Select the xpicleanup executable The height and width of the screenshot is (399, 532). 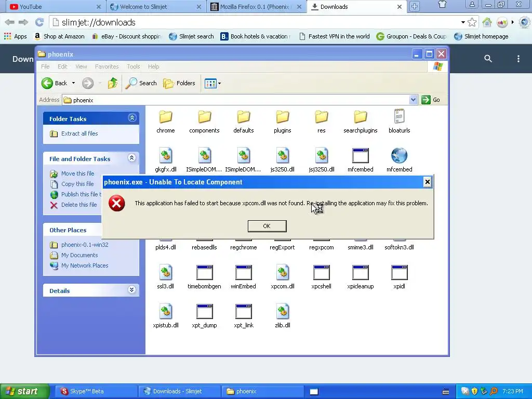[x=361, y=277]
